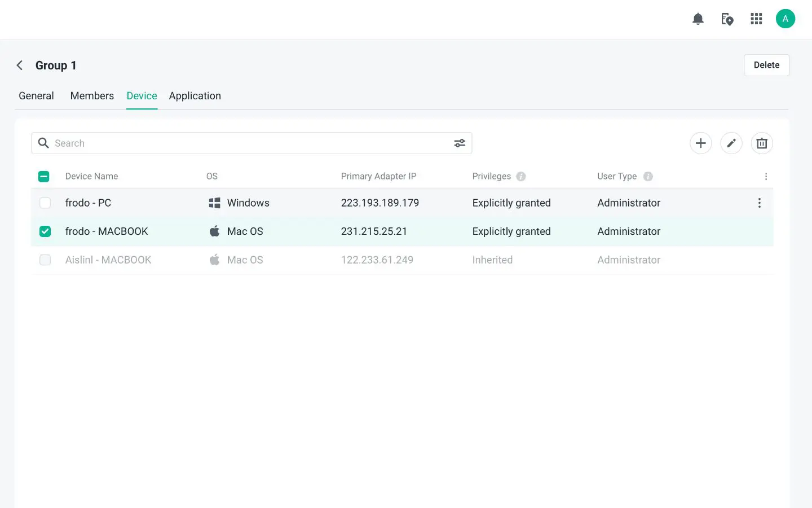Screen dimensions: 812x508
Task: Click the Delete button
Action: pos(766,65)
